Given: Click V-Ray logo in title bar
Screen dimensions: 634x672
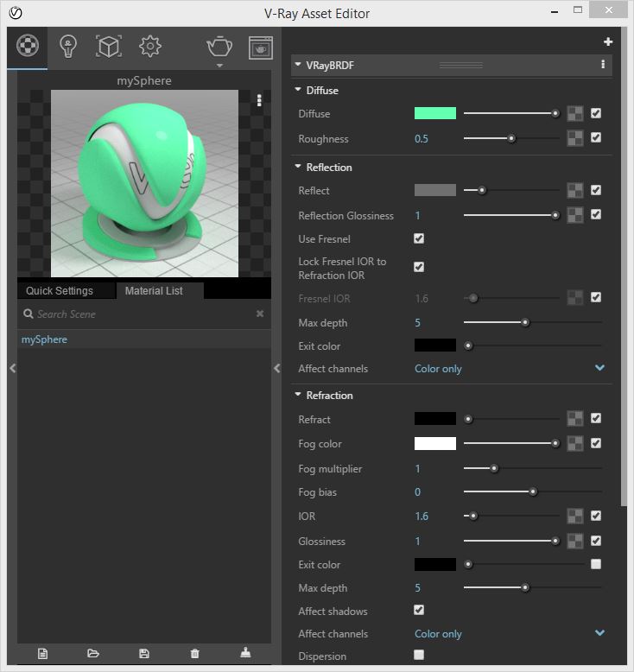Looking at the screenshot, I should pyautogui.click(x=16, y=13).
